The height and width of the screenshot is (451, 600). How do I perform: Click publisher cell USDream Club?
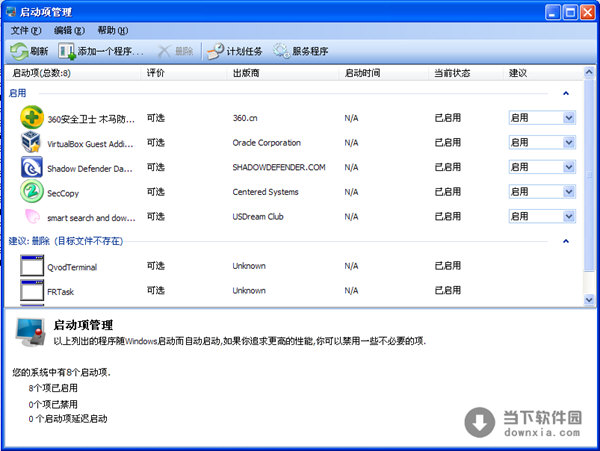[x=258, y=217]
